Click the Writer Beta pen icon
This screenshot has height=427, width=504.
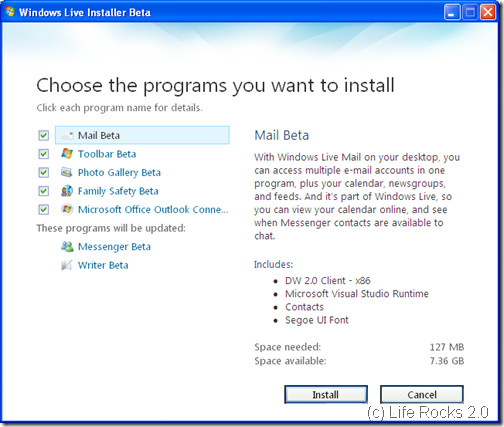[67, 265]
